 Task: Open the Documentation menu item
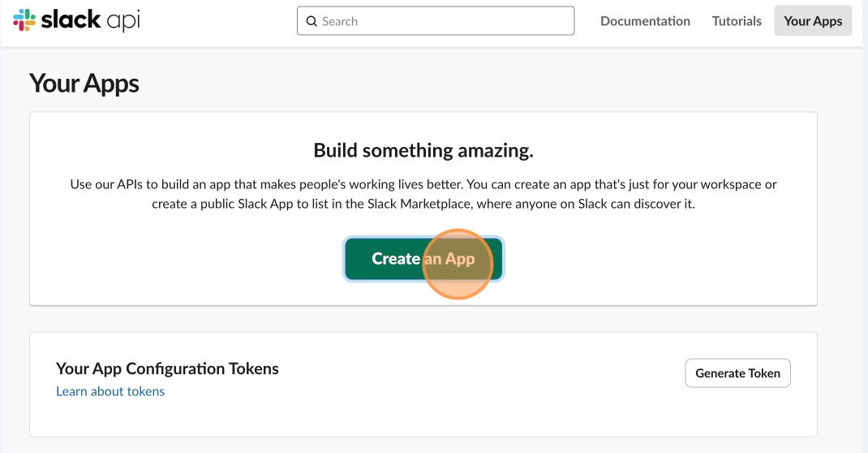tap(645, 21)
